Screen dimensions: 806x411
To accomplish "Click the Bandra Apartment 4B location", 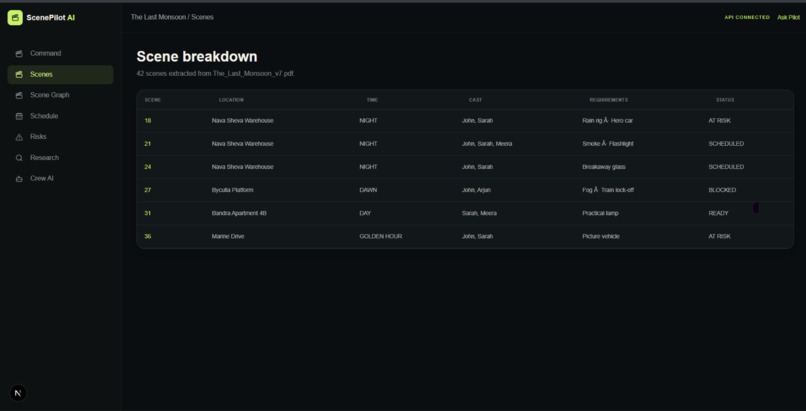I will pyautogui.click(x=239, y=213).
